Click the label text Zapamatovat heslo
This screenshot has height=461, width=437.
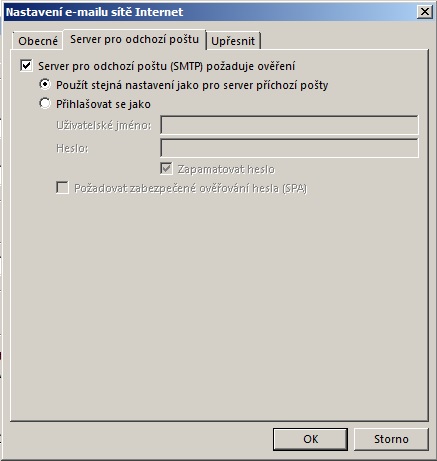226,169
